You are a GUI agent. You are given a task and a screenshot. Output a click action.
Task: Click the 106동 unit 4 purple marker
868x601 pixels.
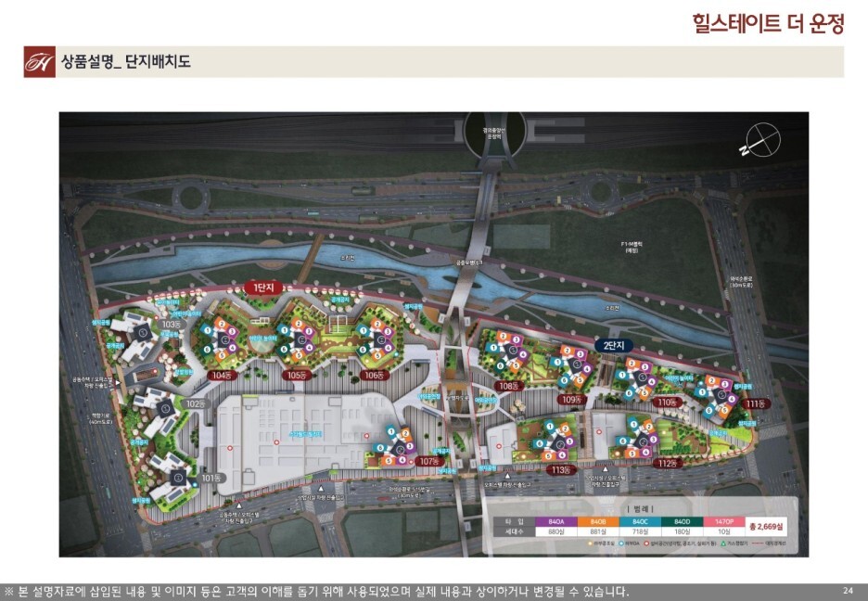click(x=388, y=348)
